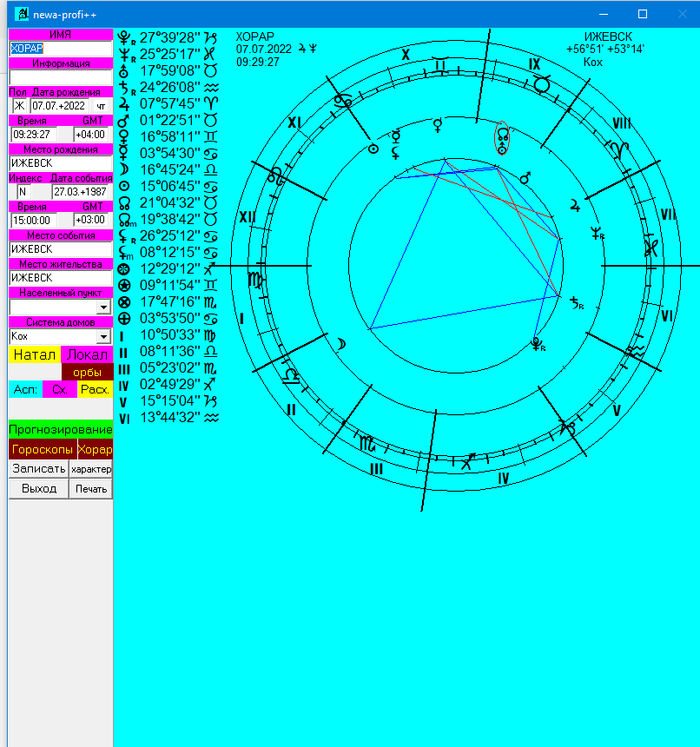Click the birth date field 07.07.+2022

point(60,106)
